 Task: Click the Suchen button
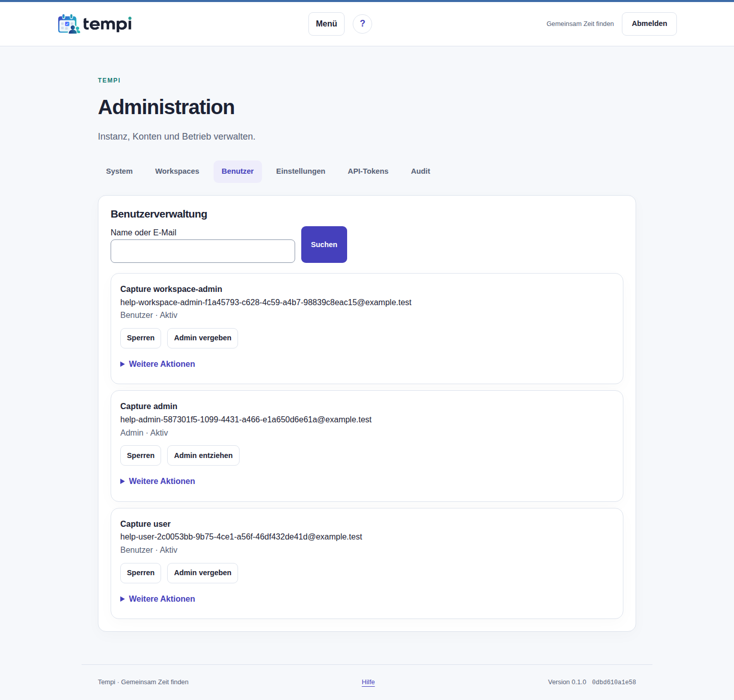[324, 245]
